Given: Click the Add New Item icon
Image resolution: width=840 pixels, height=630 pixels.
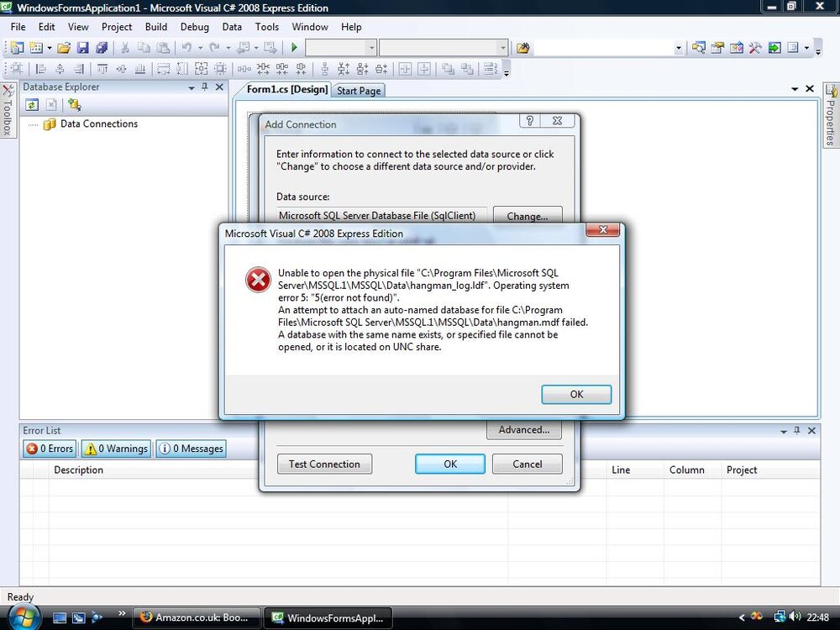Looking at the screenshot, I should (x=36, y=48).
